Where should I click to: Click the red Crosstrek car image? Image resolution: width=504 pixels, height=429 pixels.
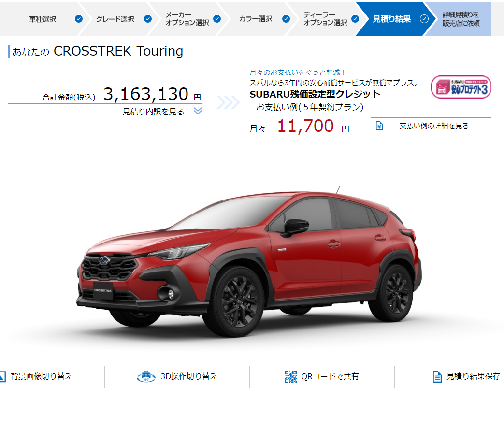pos(249,261)
